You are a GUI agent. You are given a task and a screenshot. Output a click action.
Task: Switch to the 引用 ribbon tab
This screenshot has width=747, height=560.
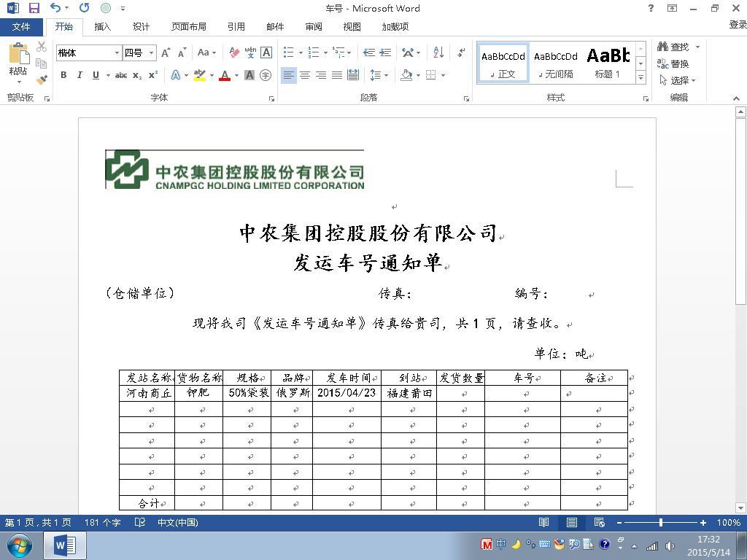236,27
